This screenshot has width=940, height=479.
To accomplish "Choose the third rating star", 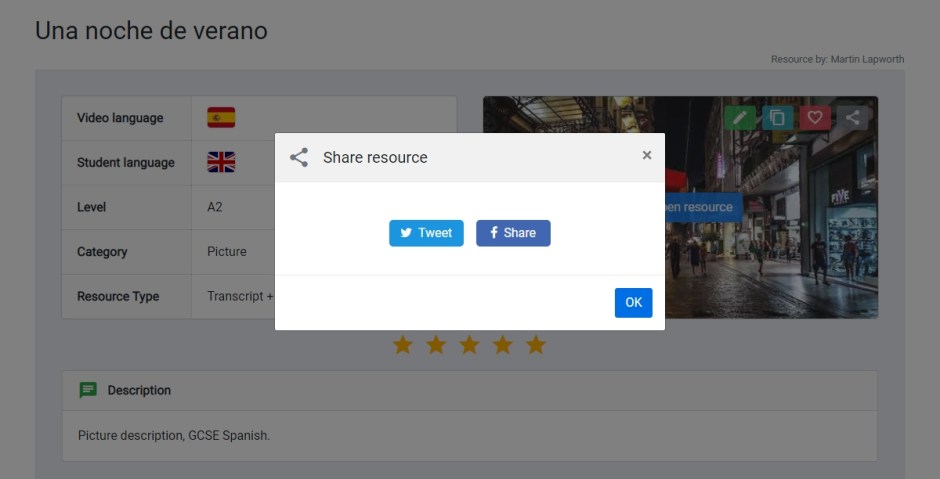I will point(469,345).
